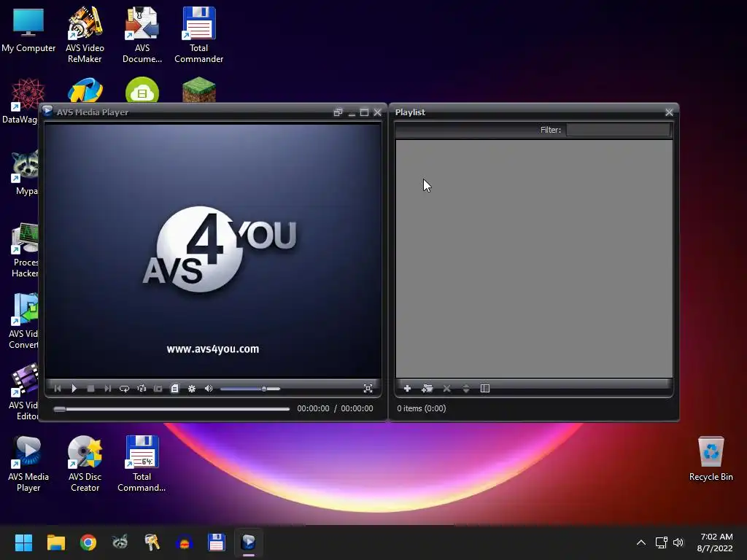Skip to the previous track
Viewport: 747px width, 560px height.
click(x=58, y=389)
